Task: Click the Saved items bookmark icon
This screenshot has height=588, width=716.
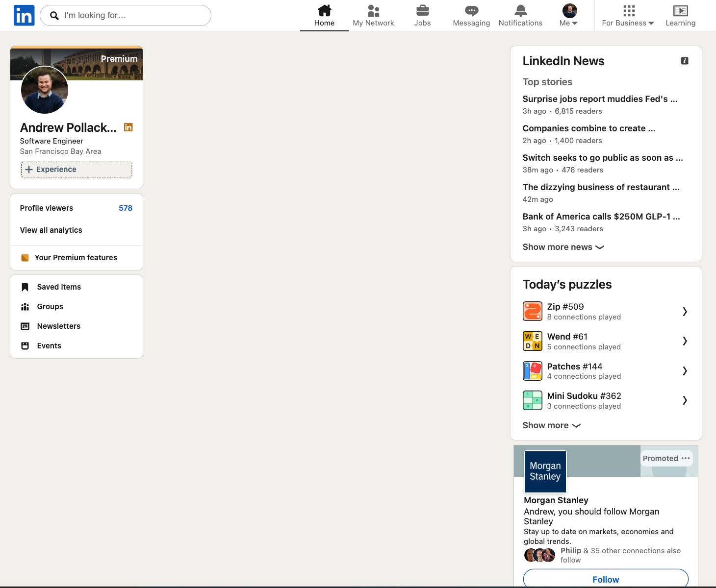Action: tap(25, 287)
